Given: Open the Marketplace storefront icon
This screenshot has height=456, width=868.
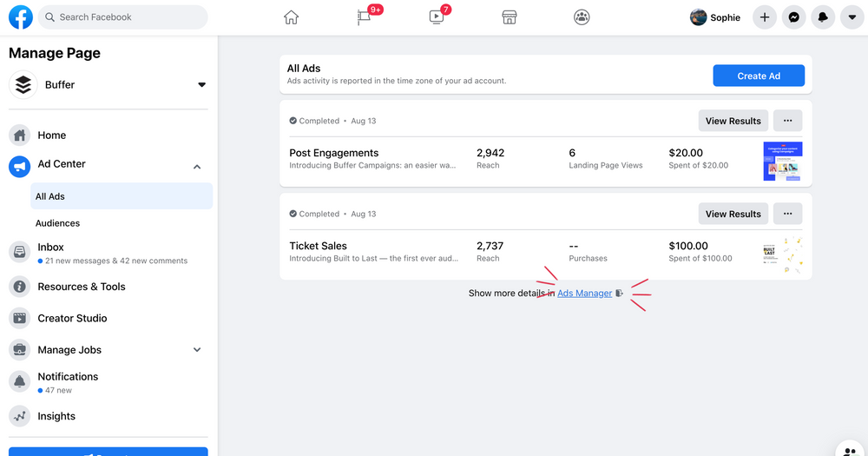Looking at the screenshot, I should coord(510,17).
